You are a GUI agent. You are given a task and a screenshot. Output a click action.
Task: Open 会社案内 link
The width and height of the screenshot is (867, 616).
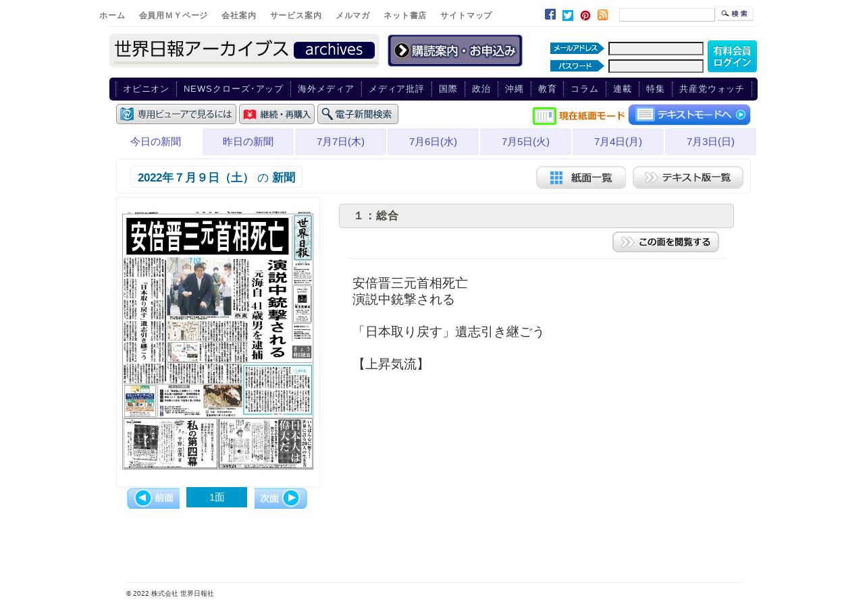click(238, 16)
